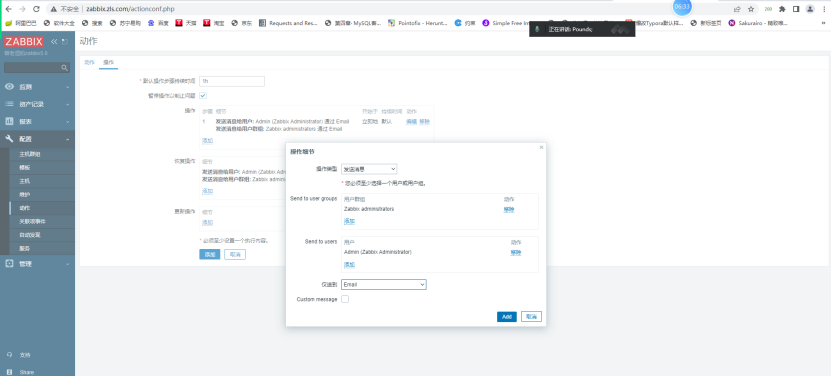Open the 报表 reports chart icon
Viewport: 831px width, 377px height.
click(9, 121)
